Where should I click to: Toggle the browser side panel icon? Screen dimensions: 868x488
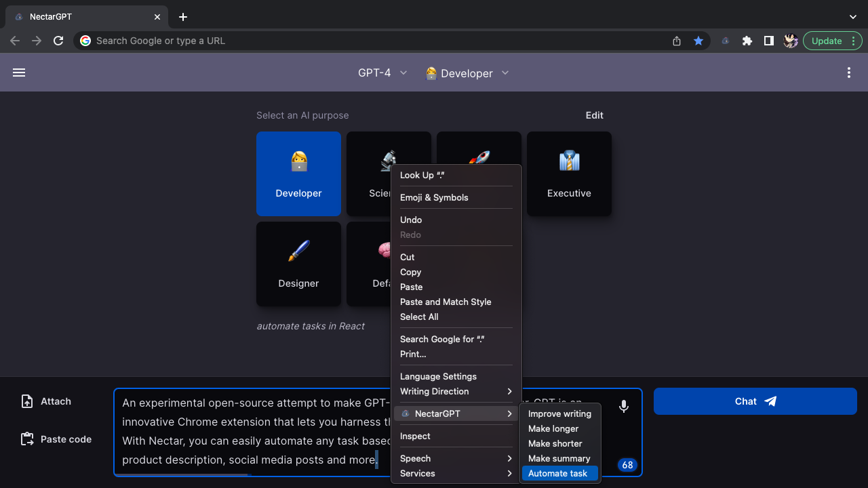(769, 41)
